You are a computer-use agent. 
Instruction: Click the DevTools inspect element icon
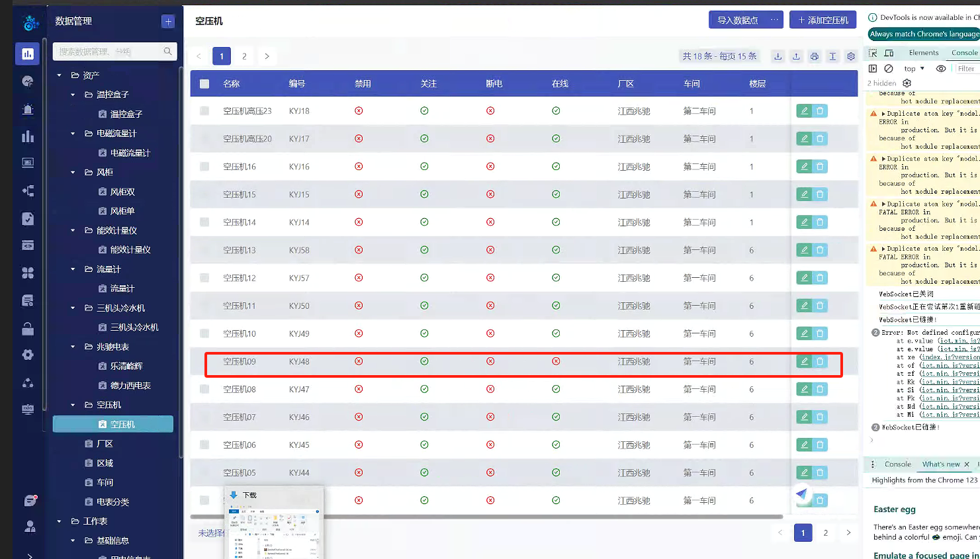873,53
